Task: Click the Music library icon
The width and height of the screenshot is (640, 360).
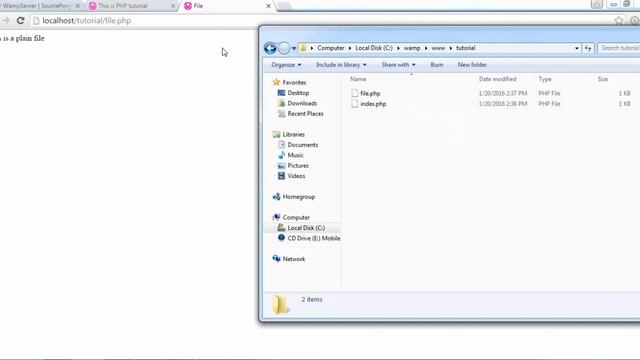Action: [x=281, y=155]
